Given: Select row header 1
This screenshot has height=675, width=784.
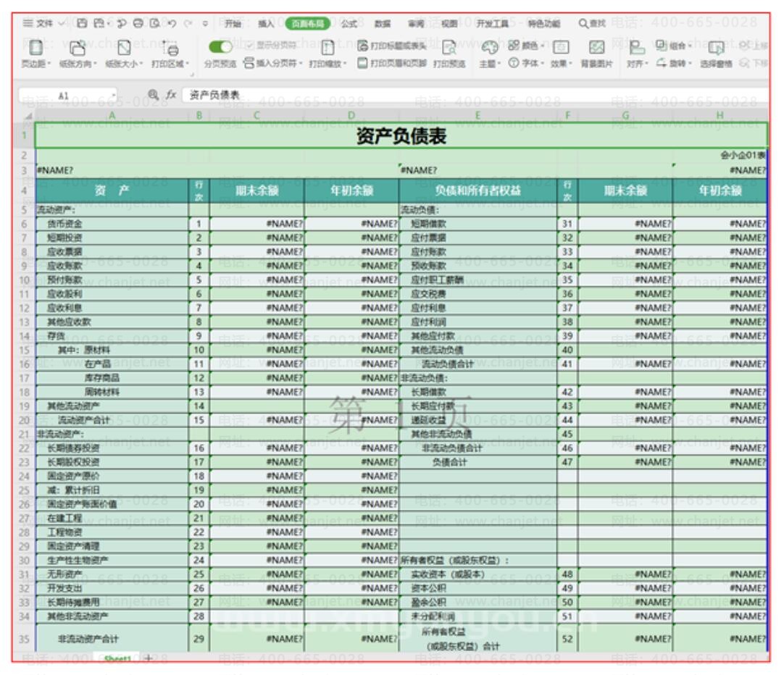Looking at the screenshot, I should [24, 135].
